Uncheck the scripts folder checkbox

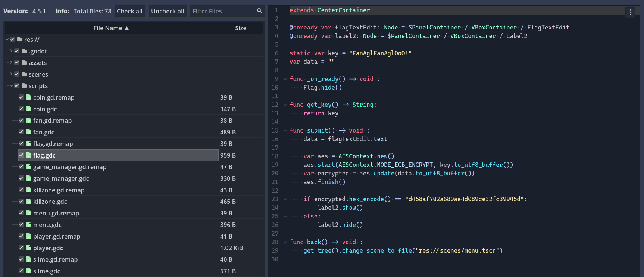tap(17, 86)
